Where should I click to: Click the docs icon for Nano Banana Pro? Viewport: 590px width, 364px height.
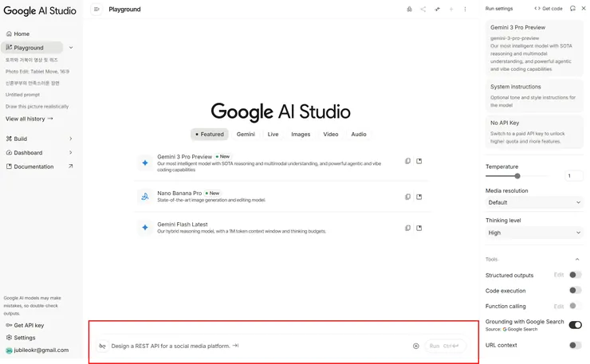[x=419, y=197]
